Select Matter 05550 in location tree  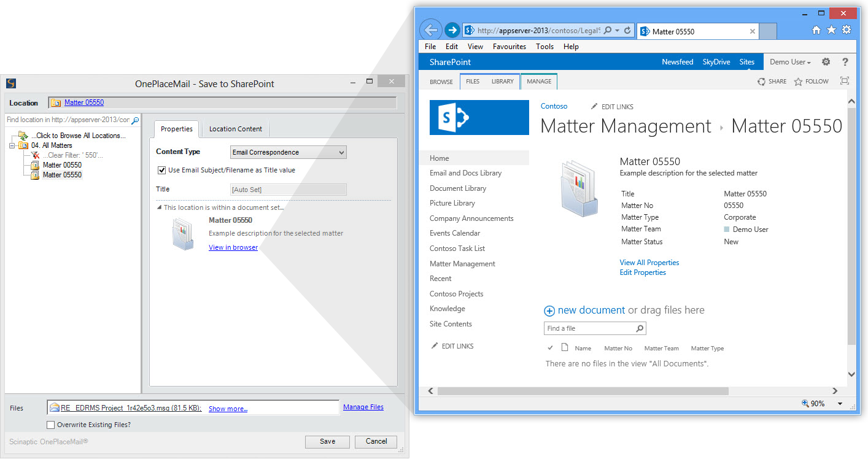coord(62,175)
